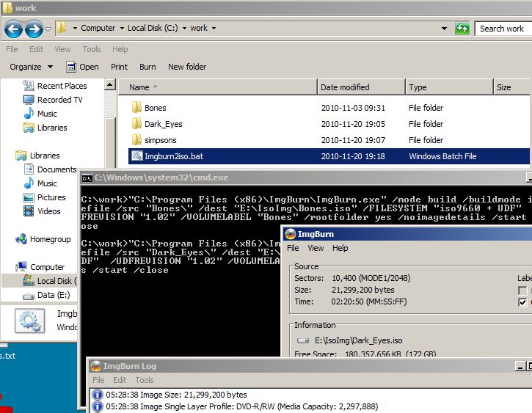532x413 pixels.
Task: Click info icon beside Image Size log entry
Action: point(98,395)
